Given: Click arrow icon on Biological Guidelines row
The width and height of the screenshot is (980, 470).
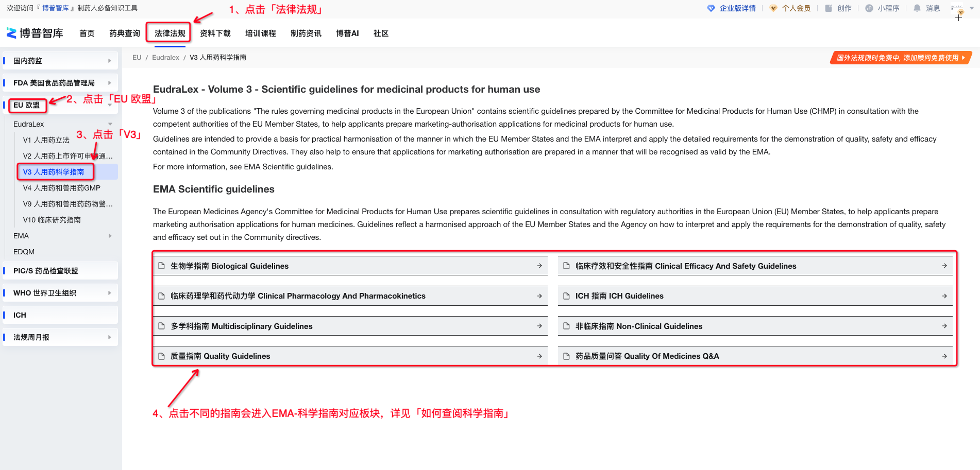Looking at the screenshot, I should 539,266.
